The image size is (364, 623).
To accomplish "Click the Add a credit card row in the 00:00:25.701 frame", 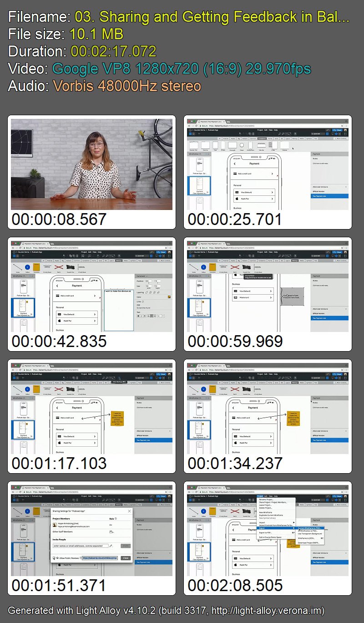I will tap(254, 174).
